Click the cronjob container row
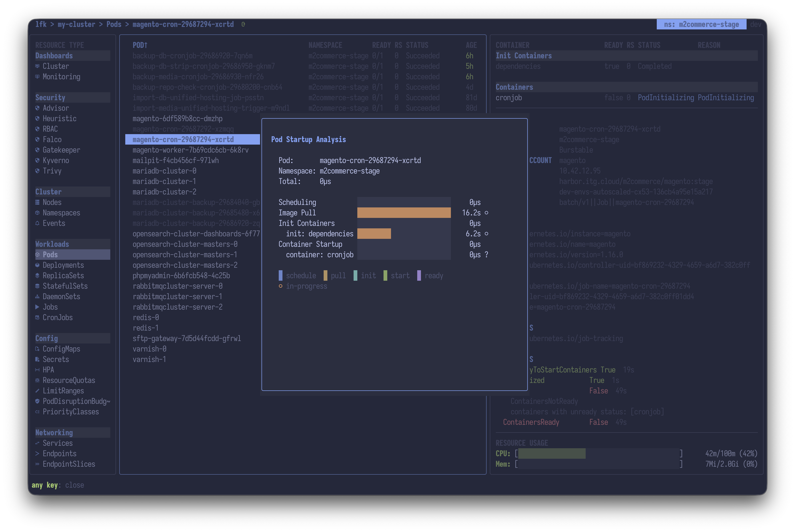The width and height of the screenshot is (795, 532). click(626, 98)
